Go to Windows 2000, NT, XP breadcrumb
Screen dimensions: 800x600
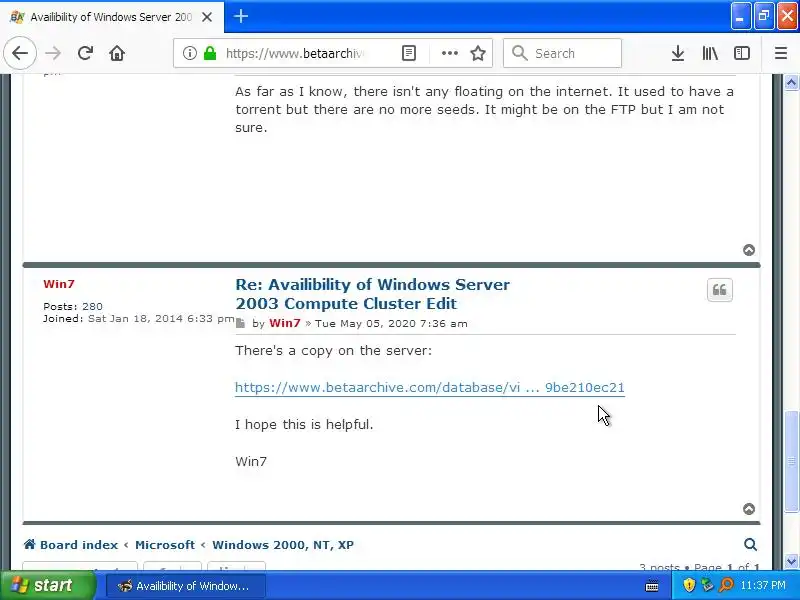click(283, 545)
